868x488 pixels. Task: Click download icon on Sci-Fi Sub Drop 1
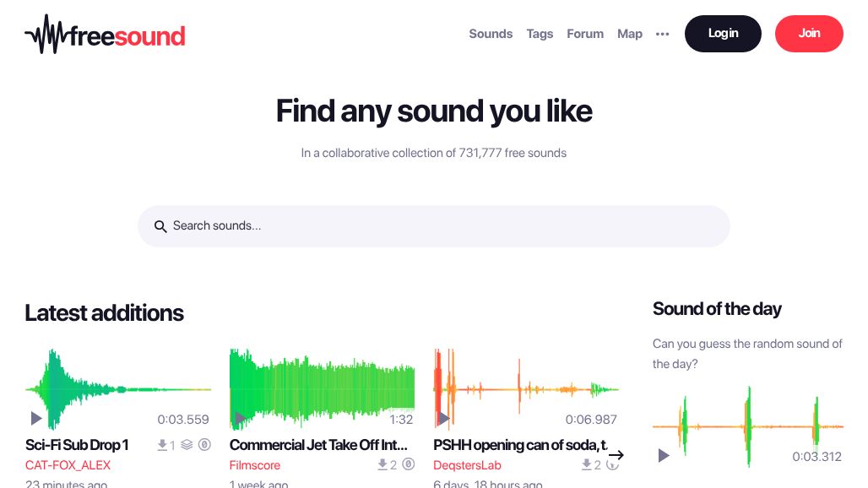[x=162, y=445]
